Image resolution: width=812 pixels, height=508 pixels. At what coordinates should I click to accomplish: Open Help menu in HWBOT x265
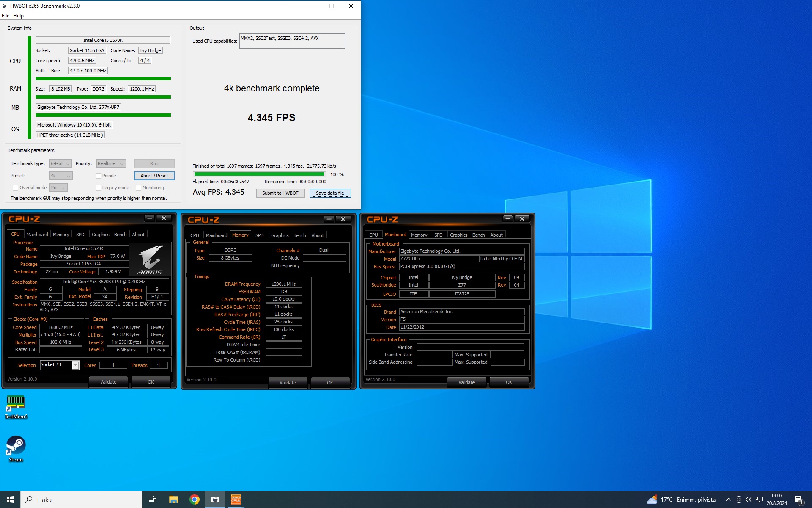[18, 16]
